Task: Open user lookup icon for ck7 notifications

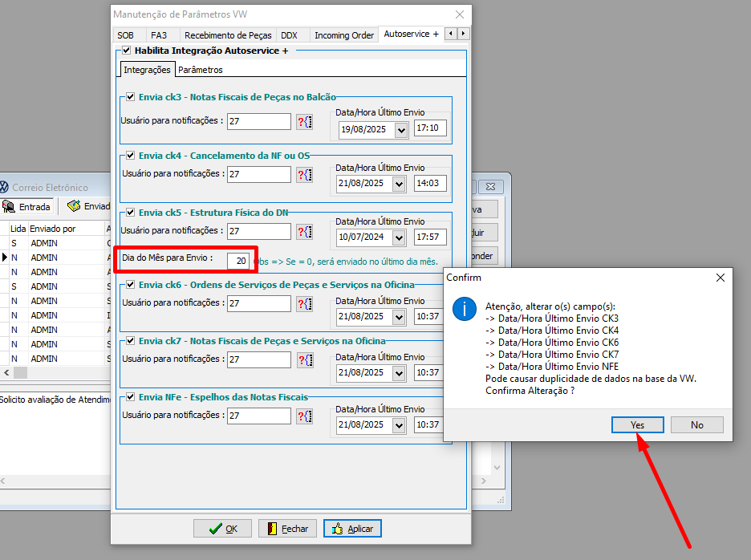Action: [x=305, y=359]
